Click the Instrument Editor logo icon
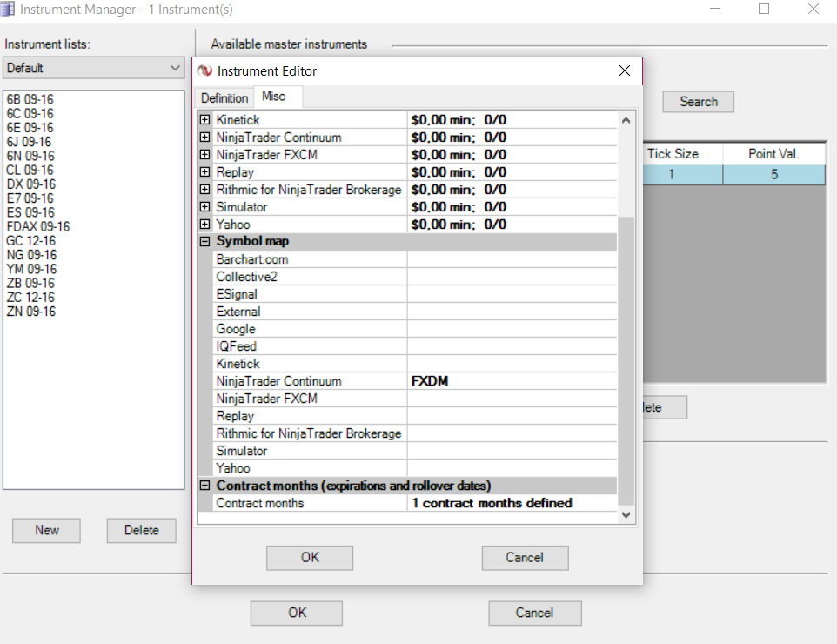This screenshot has height=644, width=837. [x=204, y=71]
